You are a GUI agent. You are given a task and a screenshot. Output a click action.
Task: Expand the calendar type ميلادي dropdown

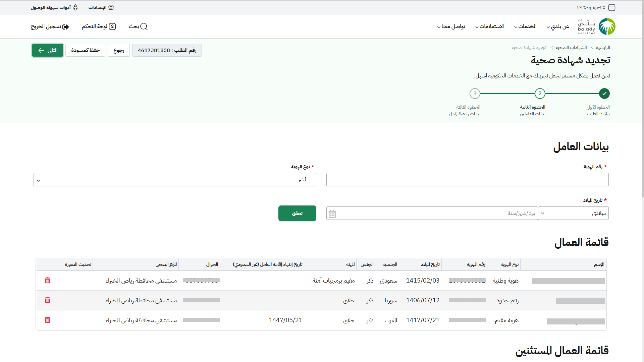[573, 214]
